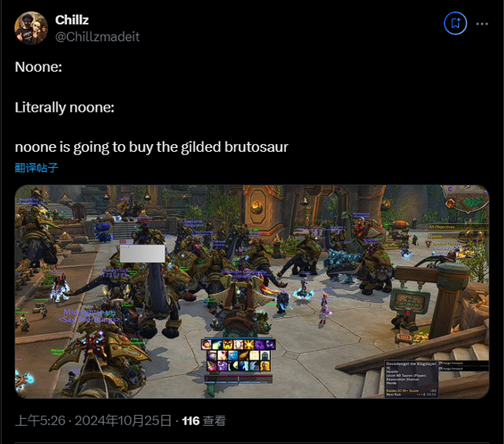Click the orange tracking icon on the minimap

(x=450, y=203)
